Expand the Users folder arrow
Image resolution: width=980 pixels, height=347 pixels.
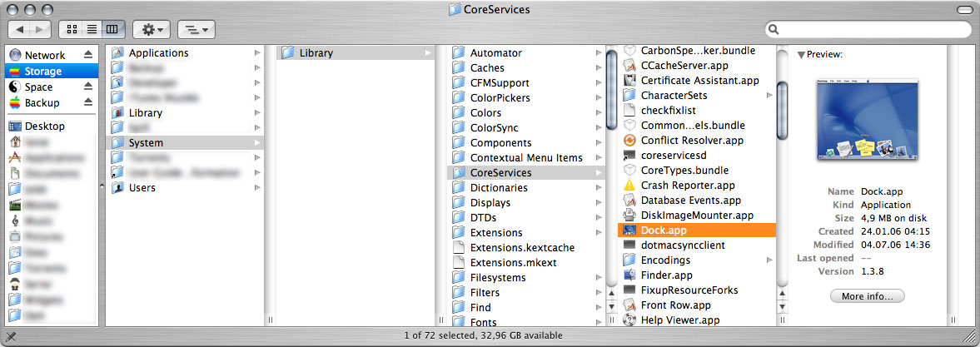(x=257, y=188)
